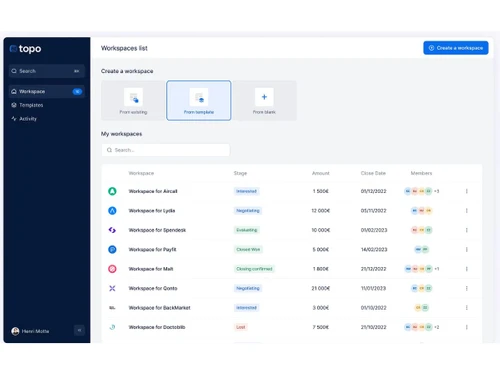Click the Lydia company logo
This screenshot has width=500, height=375.
112,211
